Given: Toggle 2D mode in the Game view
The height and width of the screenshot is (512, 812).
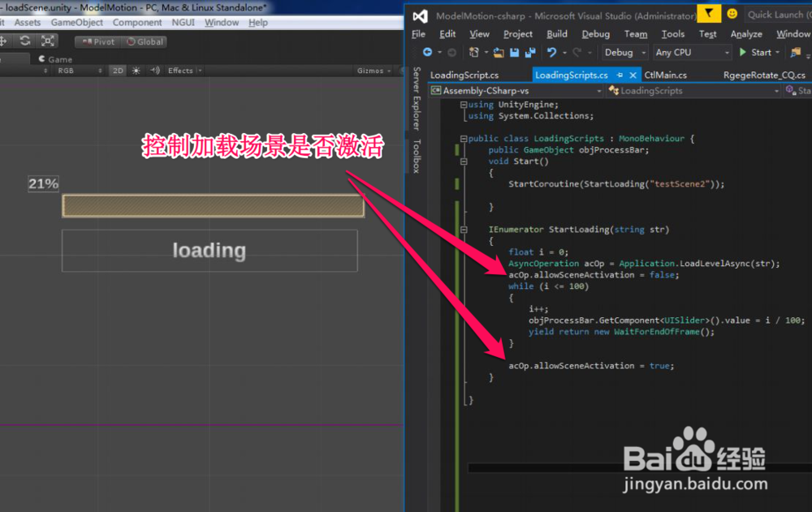Looking at the screenshot, I should [117, 71].
